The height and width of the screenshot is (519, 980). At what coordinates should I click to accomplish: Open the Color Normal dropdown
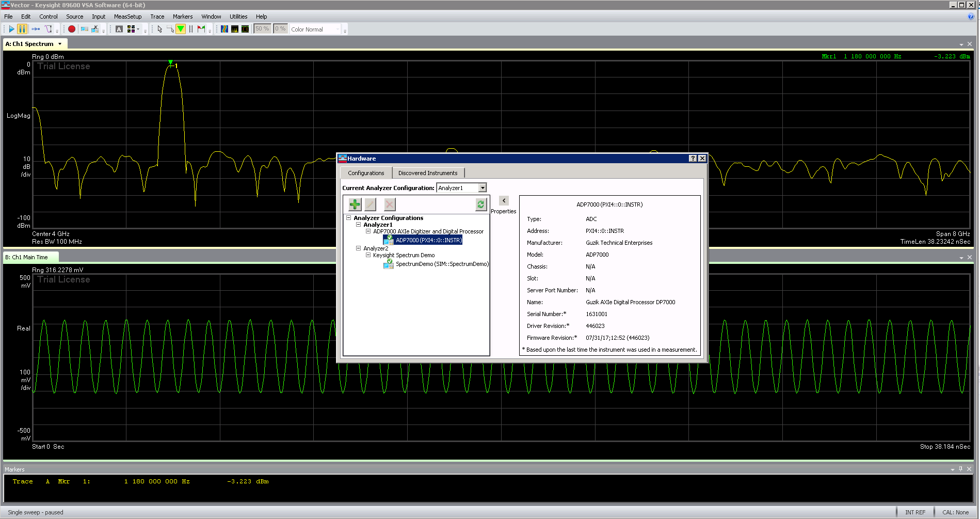coord(315,29)
